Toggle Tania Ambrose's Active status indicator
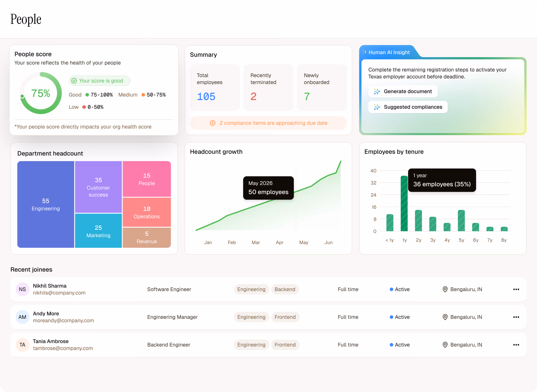This screenshot has height=392, width=537. (x=391, y=345)
